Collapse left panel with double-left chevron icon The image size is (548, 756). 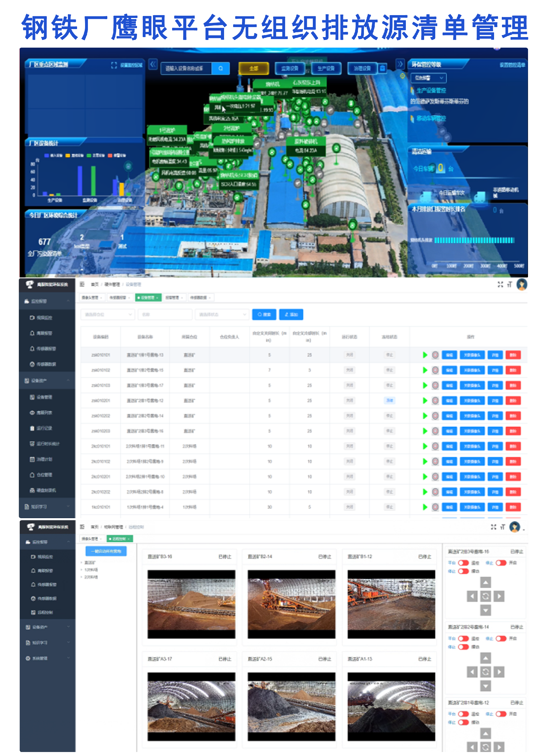[153, 64]
